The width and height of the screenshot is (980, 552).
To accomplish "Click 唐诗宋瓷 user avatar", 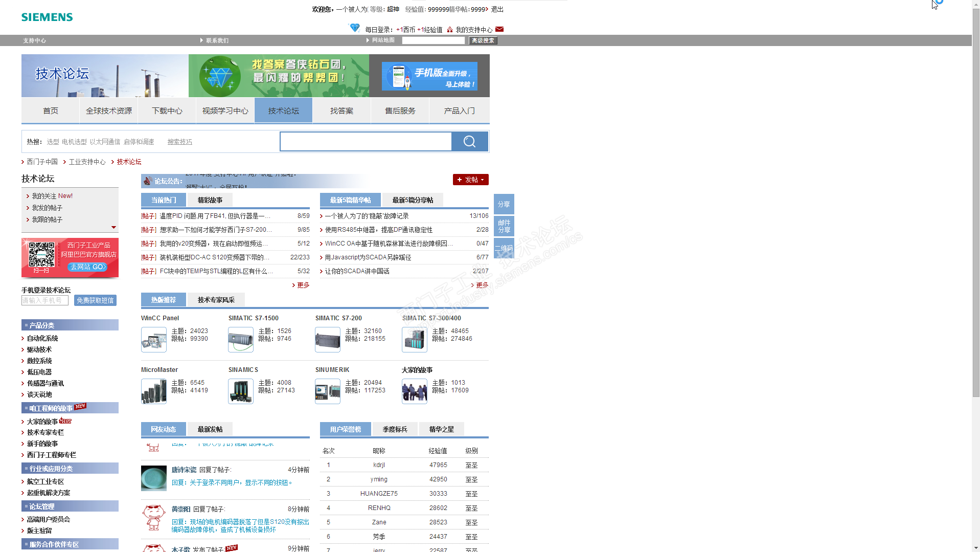I will [x=154, y=478].
